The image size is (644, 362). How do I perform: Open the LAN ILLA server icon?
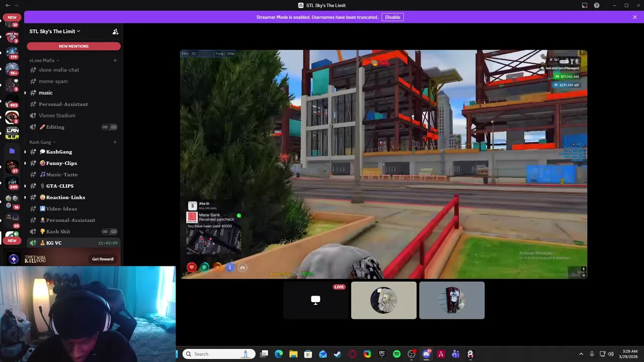pos(12,133)
